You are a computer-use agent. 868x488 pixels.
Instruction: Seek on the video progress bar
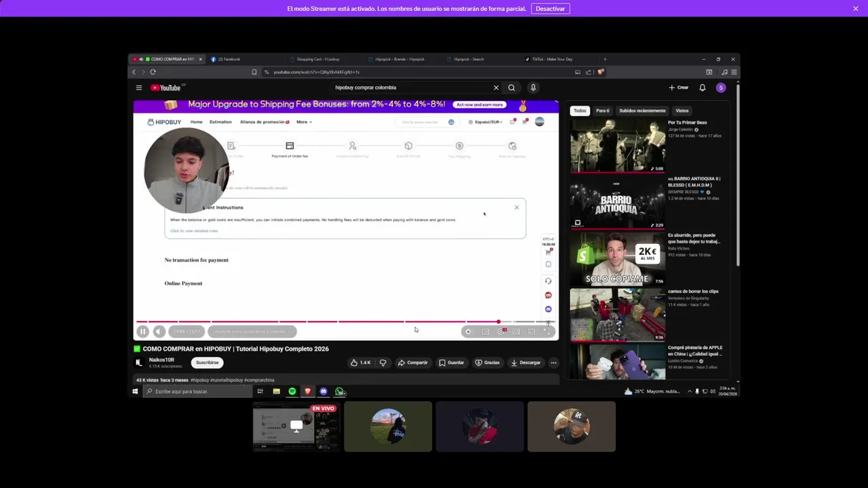(x=345, y=322)
